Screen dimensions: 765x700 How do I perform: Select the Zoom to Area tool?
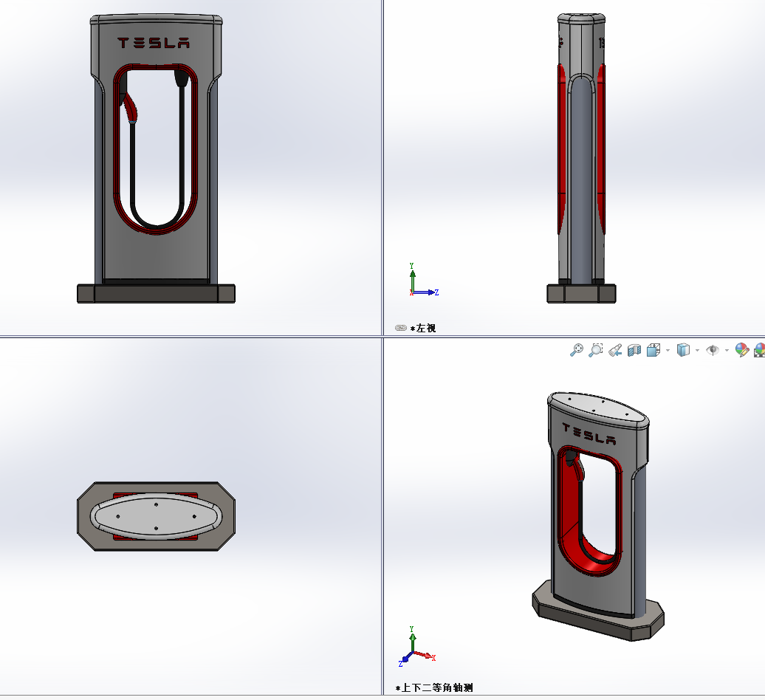point(596,350)
